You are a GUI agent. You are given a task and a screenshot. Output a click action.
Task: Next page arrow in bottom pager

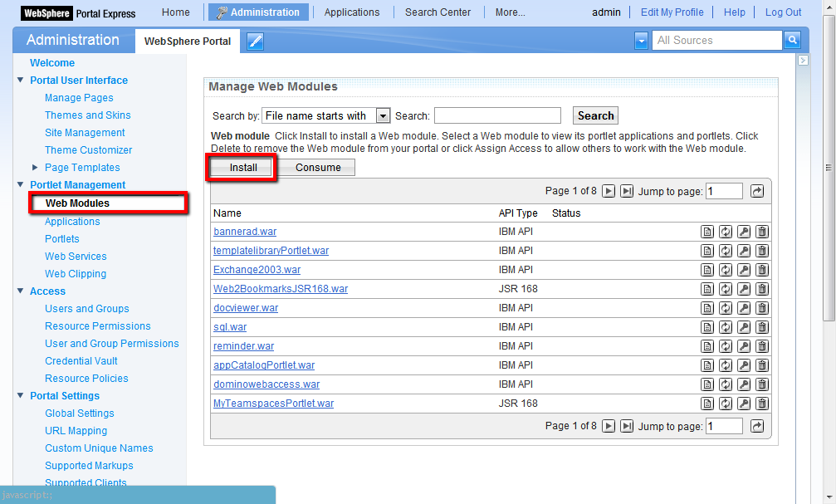(609, 426)
